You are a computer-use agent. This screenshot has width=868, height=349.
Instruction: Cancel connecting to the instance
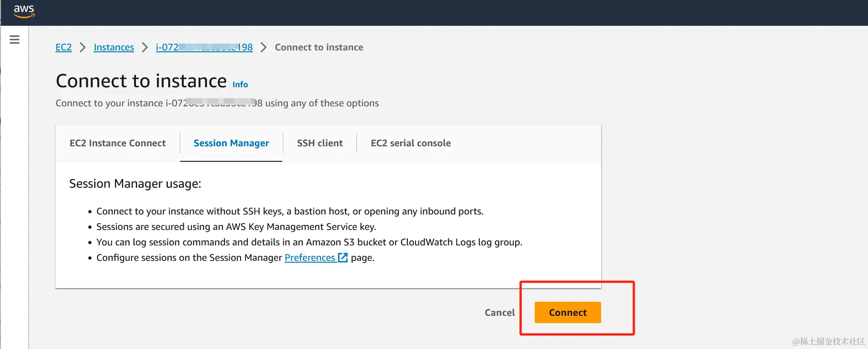click(x=500, y=313)
